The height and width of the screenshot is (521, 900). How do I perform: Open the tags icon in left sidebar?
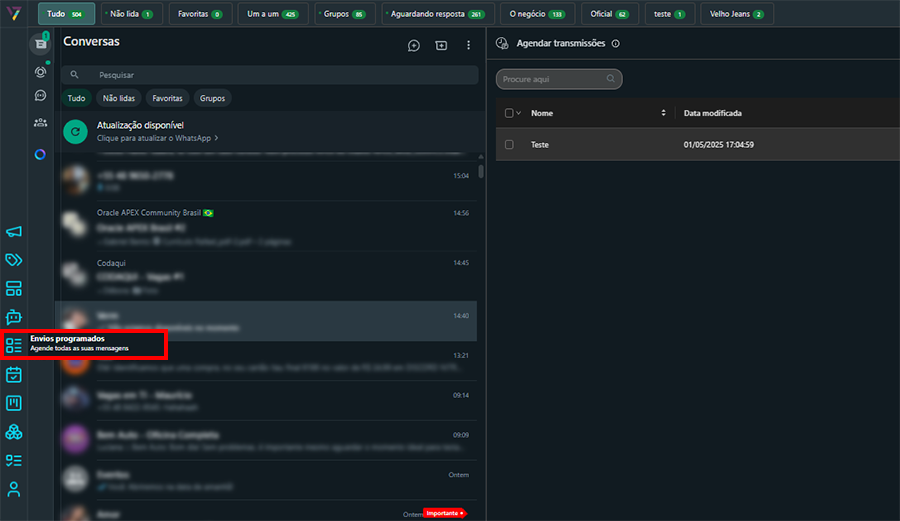pyautogui.click(x=14, y=260)
